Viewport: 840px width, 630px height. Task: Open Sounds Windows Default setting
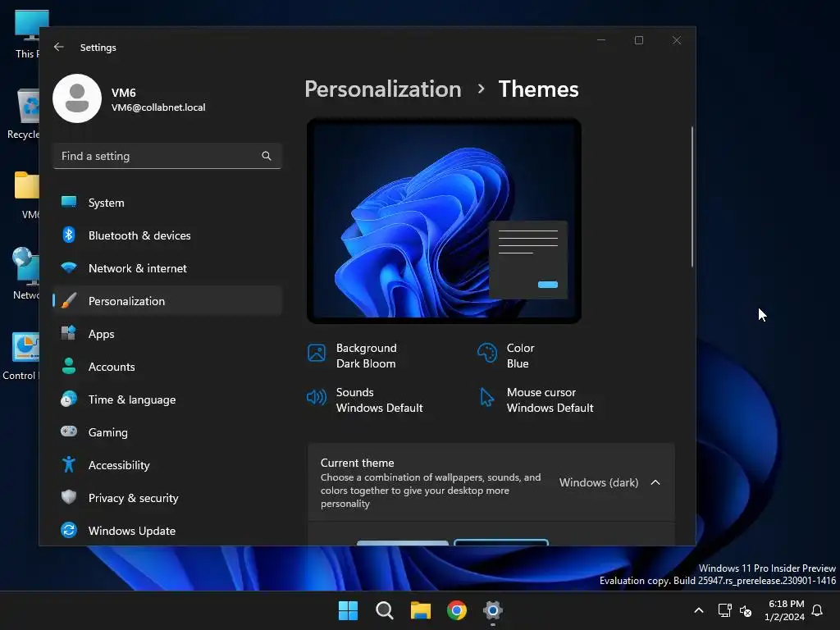click(365, 399)
